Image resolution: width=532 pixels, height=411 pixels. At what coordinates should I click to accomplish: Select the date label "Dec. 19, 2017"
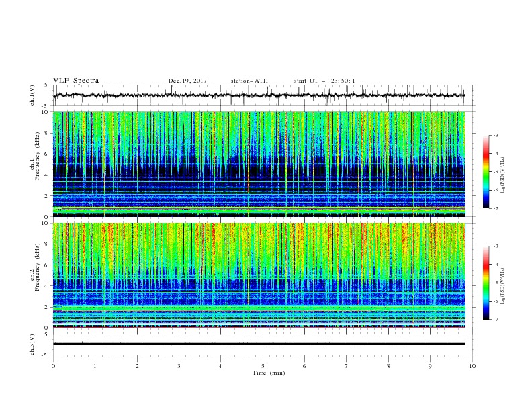[x=187, y=81]
